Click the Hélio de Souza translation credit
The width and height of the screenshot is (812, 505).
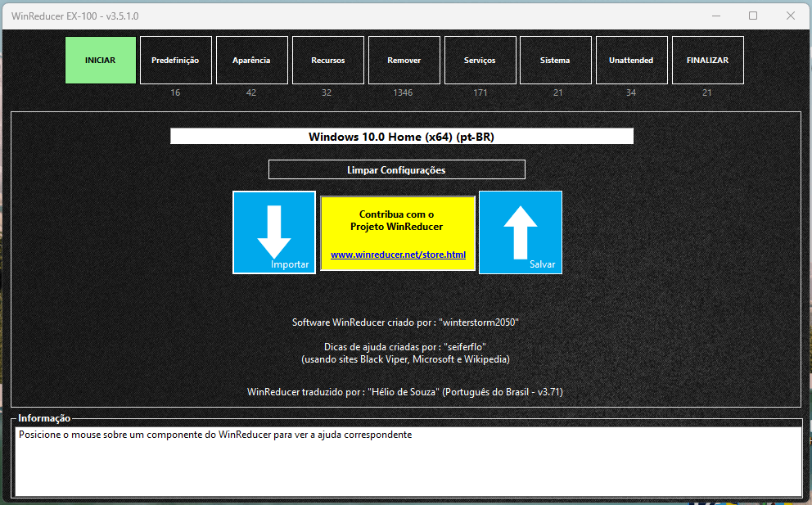pos(405,392)
